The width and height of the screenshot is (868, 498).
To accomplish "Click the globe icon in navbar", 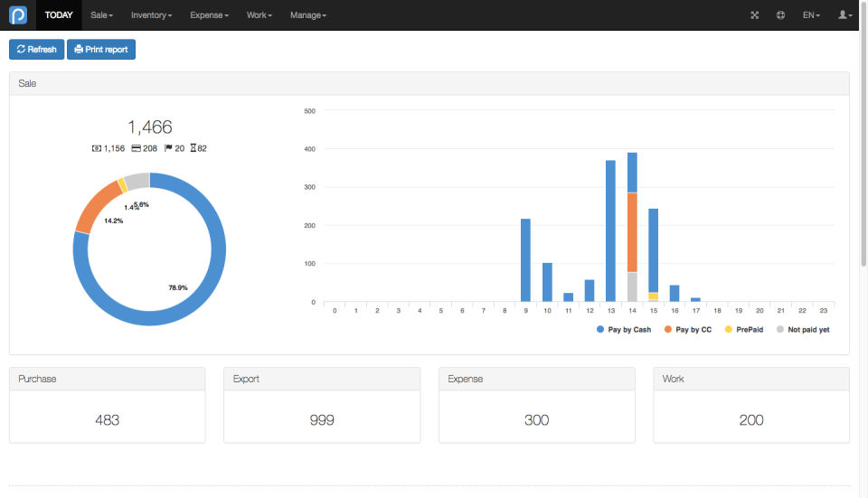I will (x=780, y=15).
